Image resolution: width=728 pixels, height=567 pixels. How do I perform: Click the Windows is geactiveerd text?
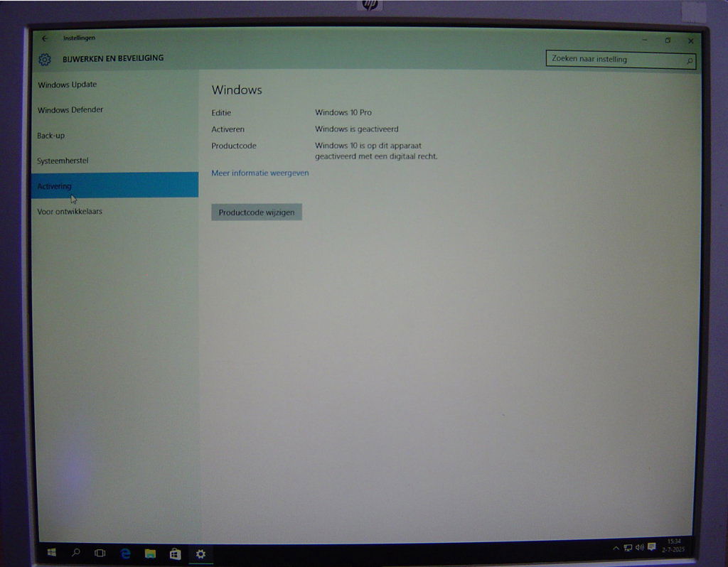(x=357, y=129)
